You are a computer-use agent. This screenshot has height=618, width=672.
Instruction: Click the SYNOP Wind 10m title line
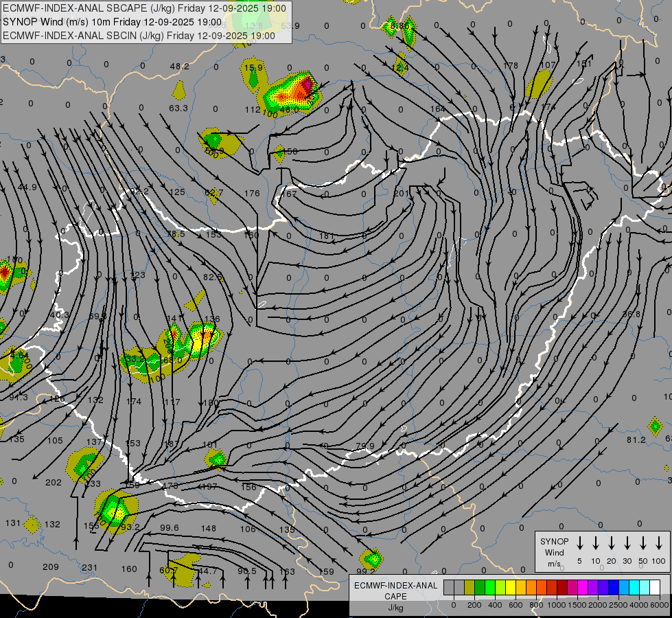click(113, 22)
